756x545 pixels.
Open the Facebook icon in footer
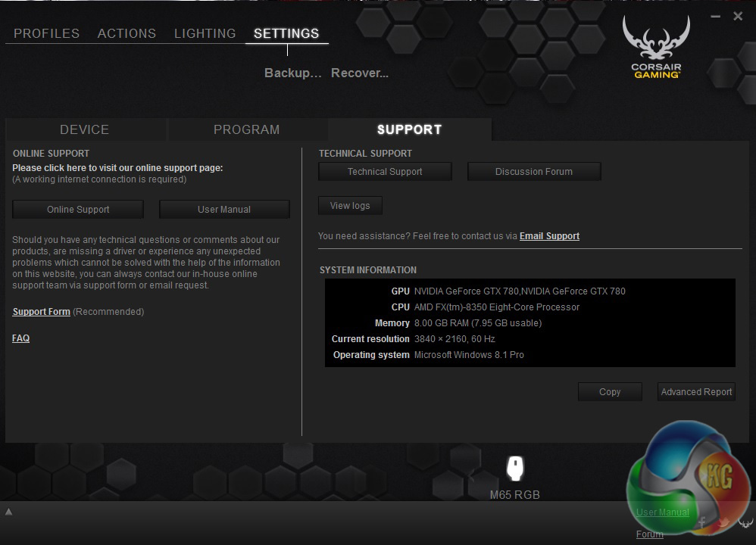(702, 522)
